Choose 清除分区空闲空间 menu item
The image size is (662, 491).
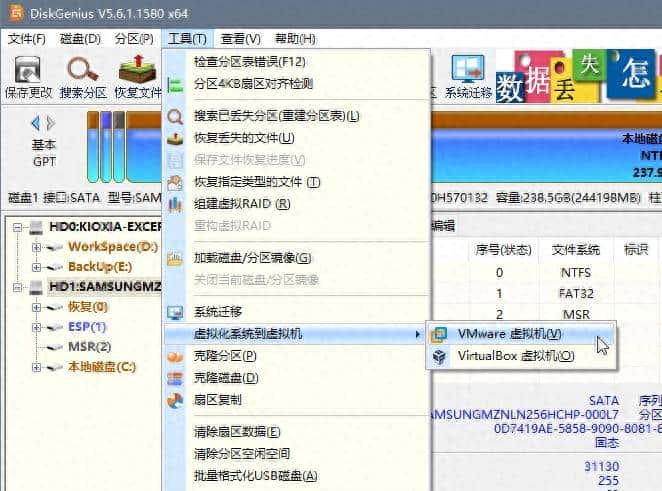click(x=296, y=454)
